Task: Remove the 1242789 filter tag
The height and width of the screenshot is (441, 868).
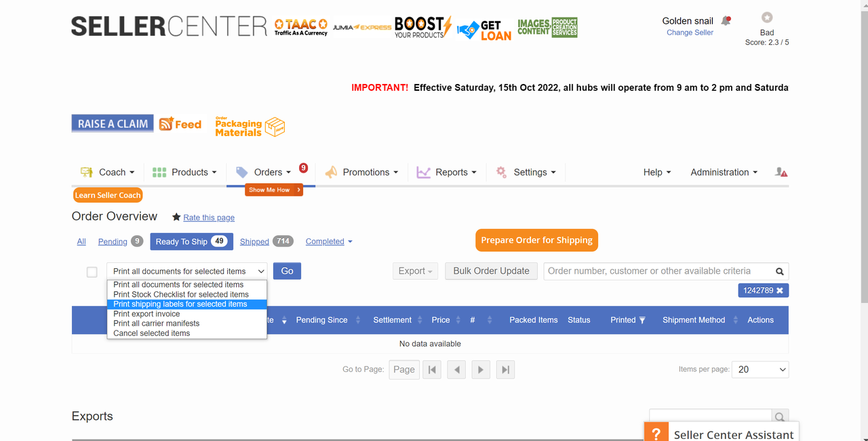Action: pyautogui.click(x=780, y=291)
